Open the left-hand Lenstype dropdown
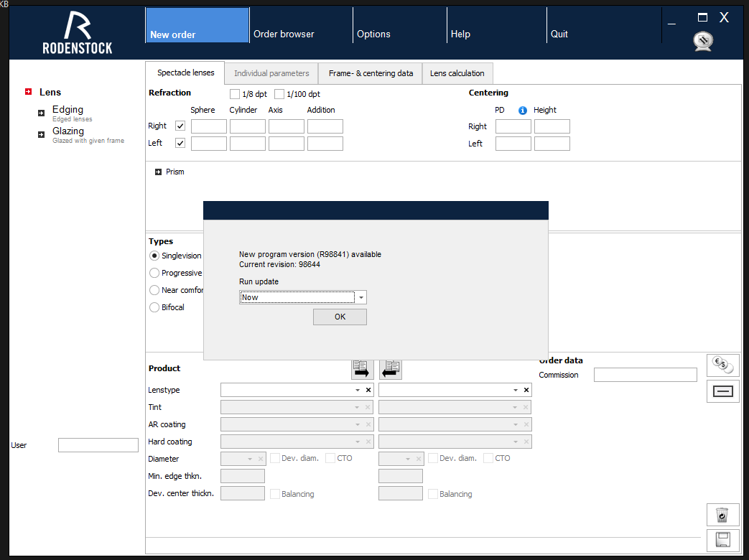 click(358, 390)
